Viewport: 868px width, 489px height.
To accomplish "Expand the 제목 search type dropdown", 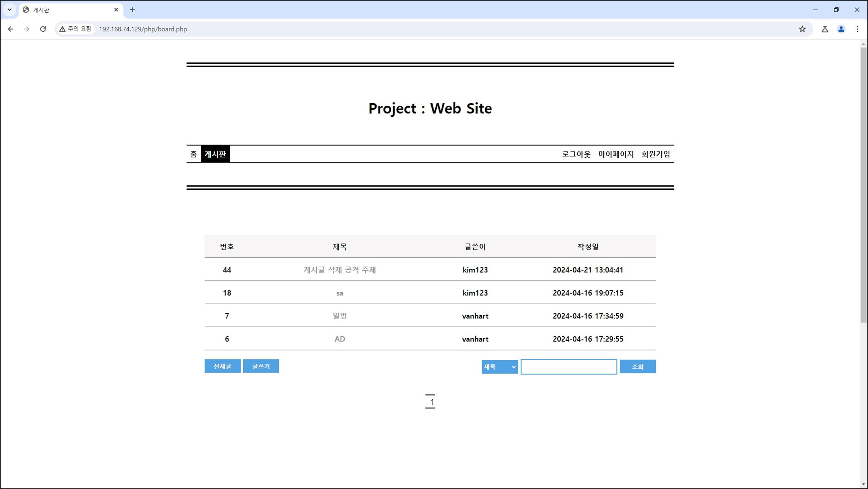I will point(500,367).
